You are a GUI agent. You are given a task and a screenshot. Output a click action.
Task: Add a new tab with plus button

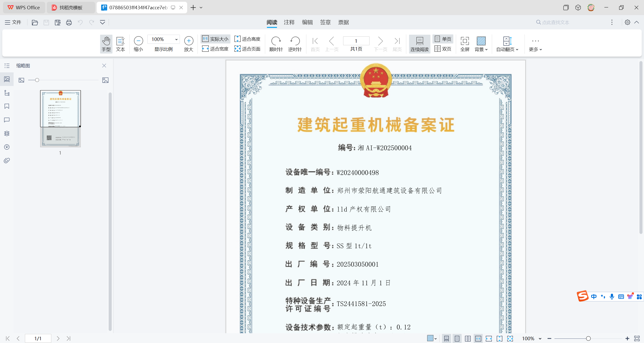click(193, 8)
